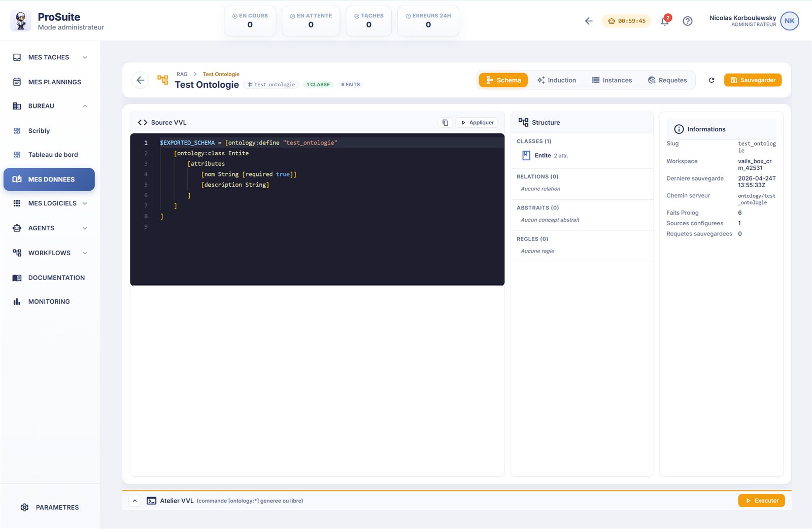Switch to the Schema tab

tap(503, 80)
